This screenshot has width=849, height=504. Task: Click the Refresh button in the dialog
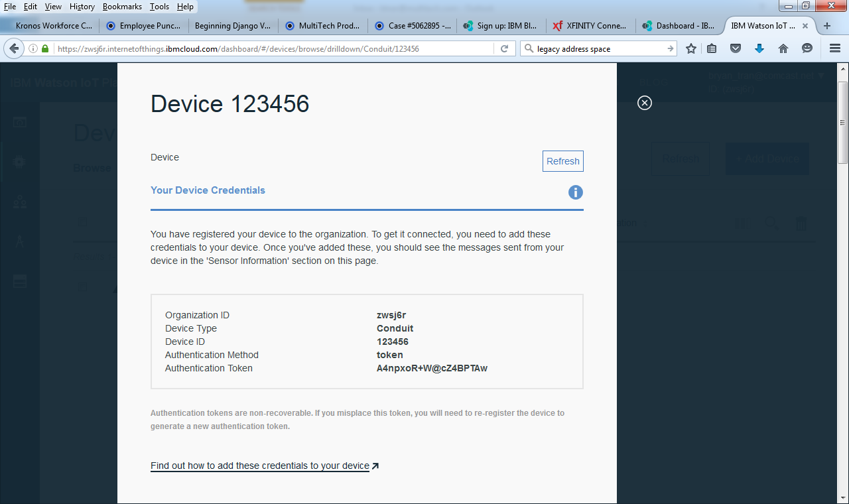pos(562,161)
